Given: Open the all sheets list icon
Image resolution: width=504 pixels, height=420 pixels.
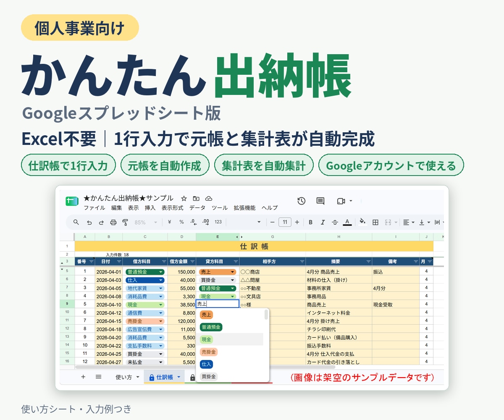Looking at the screenshot, I should 98,377.
